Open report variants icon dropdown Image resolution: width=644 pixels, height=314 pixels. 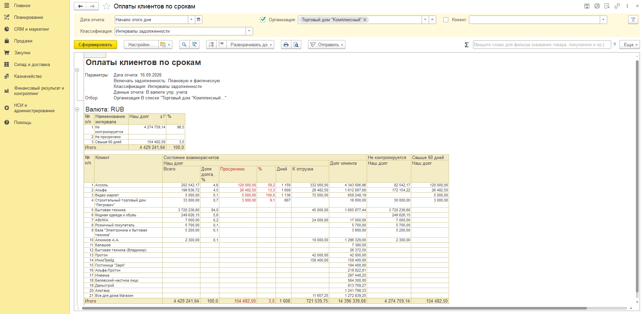click(165, 44)
